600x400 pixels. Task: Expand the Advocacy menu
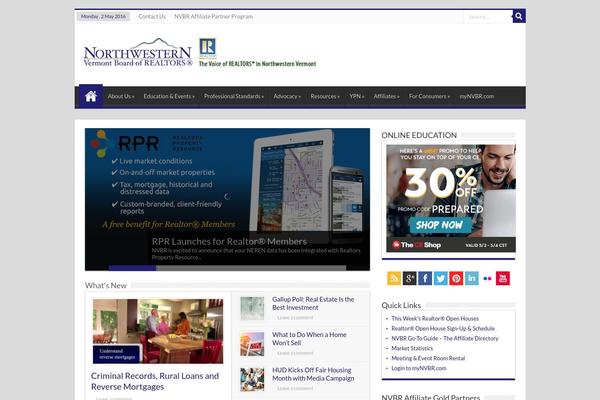click(287, 96)
